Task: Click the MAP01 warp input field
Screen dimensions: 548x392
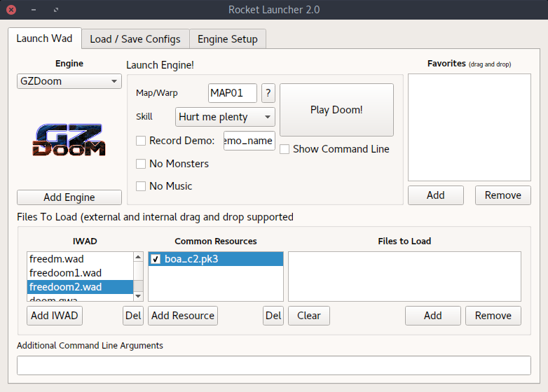Action: click(x=233, y=93)
